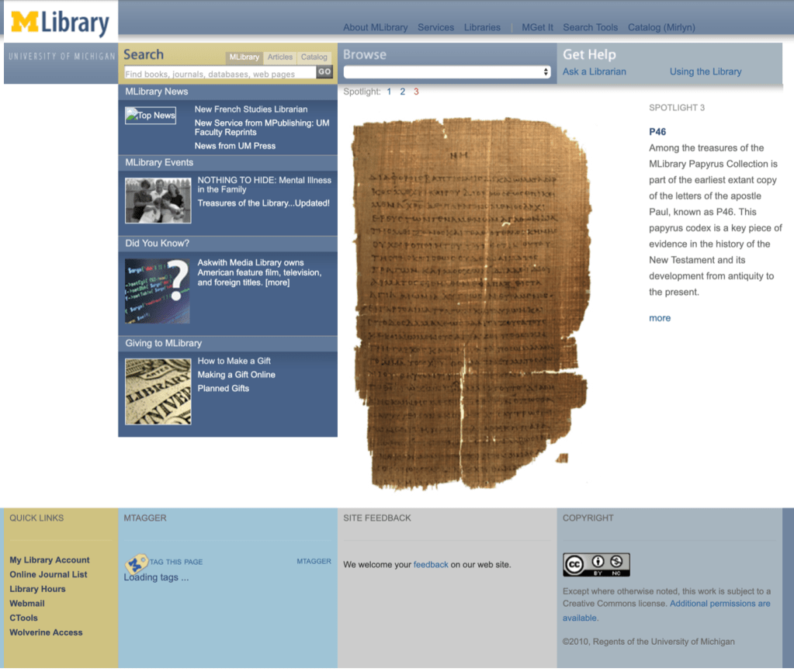Open Webmail from Quick Links
Image resolution: width=794 pixels, height=672 pixels.
tap(27, 603)
